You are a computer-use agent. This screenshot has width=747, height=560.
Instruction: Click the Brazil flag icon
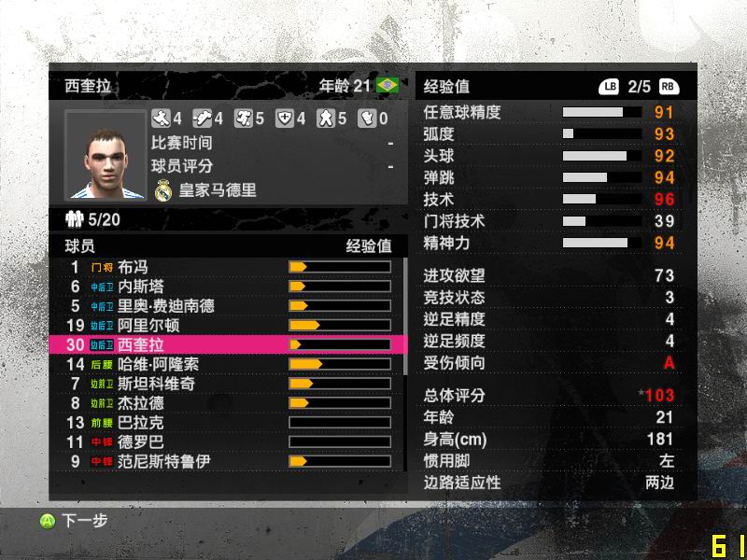point(388,85)
